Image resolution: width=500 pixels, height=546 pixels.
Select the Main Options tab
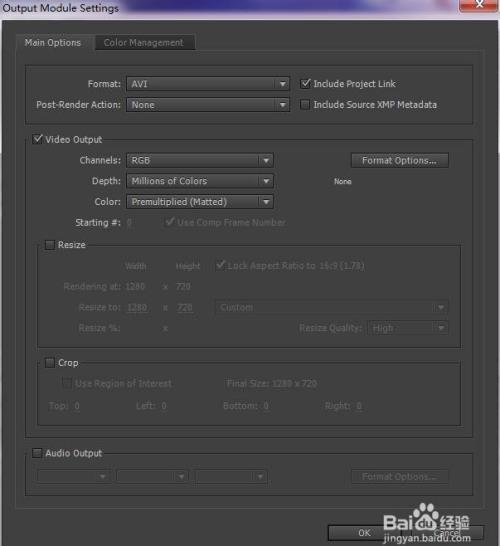tap(53, 42)
